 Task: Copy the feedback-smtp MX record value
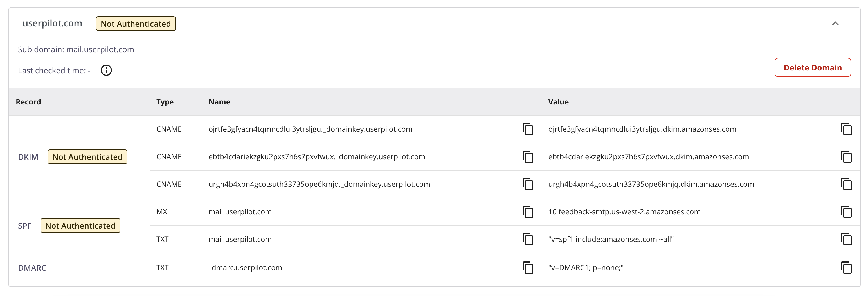[x=846, y=212]
